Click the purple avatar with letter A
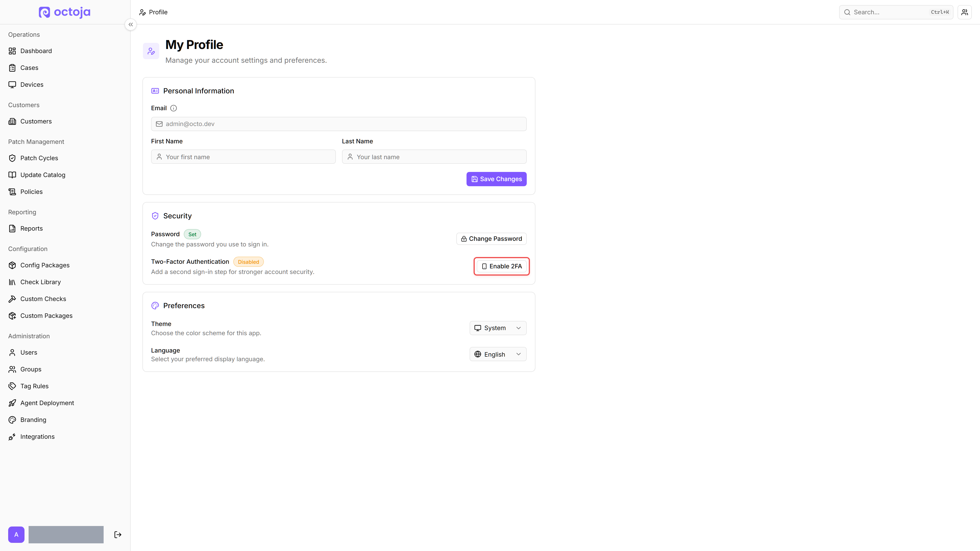Viewport: 980px width, 551px height. (16, 535)
